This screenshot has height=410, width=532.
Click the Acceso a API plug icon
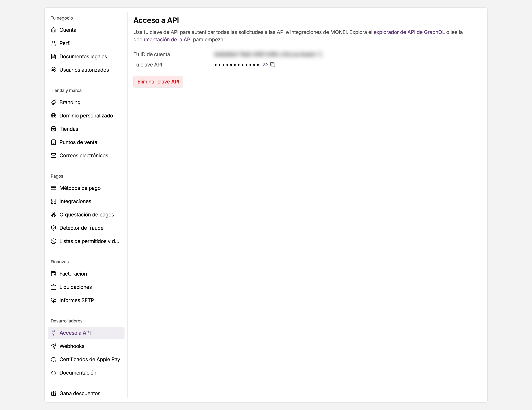point(54,333)
